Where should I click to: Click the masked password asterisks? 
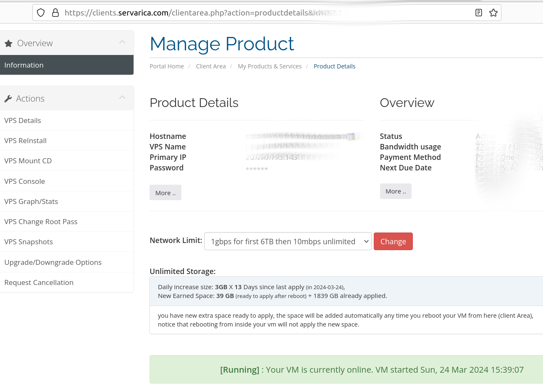tap(257, 169)
